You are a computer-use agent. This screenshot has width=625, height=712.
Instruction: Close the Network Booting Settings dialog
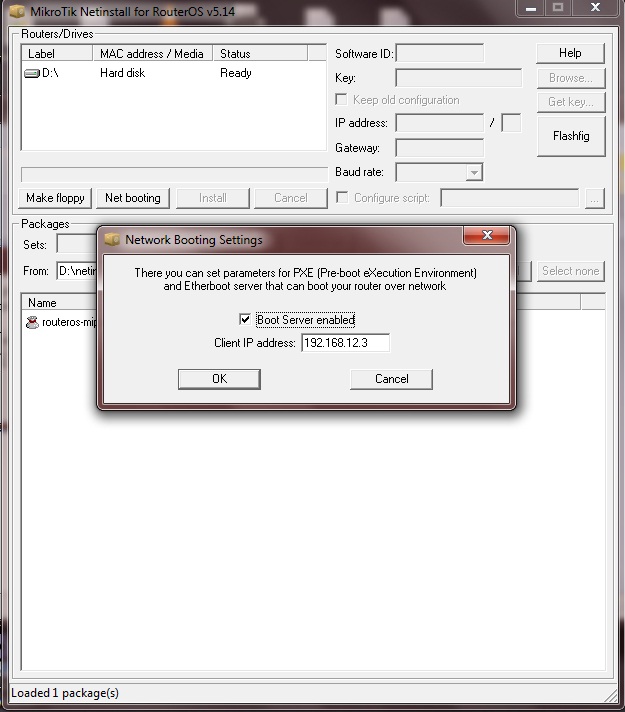(x=487, y=235)
